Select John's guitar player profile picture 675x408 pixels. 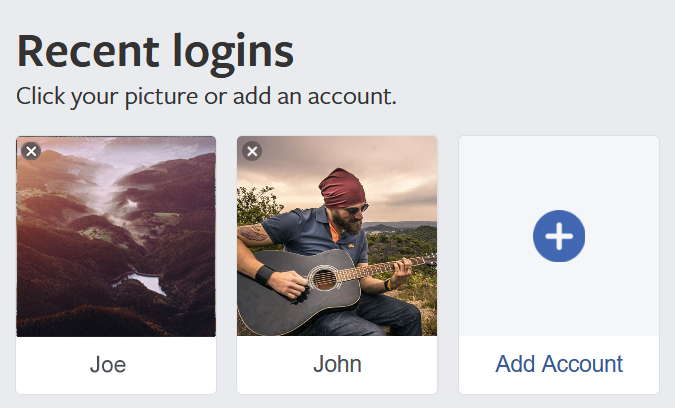coord(337,236)
